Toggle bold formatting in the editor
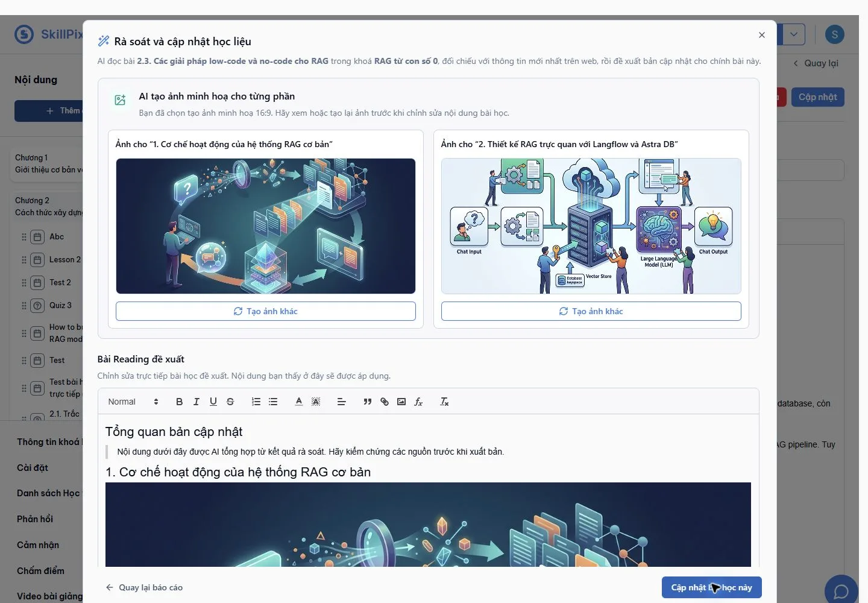This screenshot has width=868, height=603. [179, 402]
